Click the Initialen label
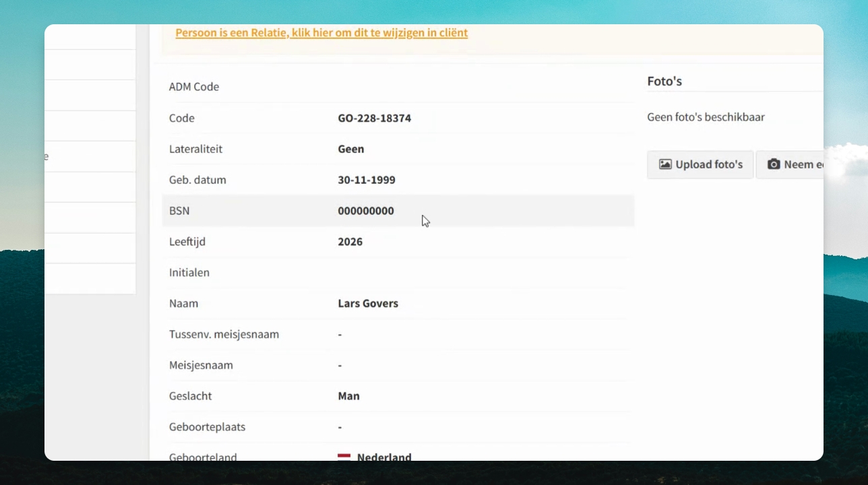This screenshot has width=868, height=485. (x=189, y=272)
